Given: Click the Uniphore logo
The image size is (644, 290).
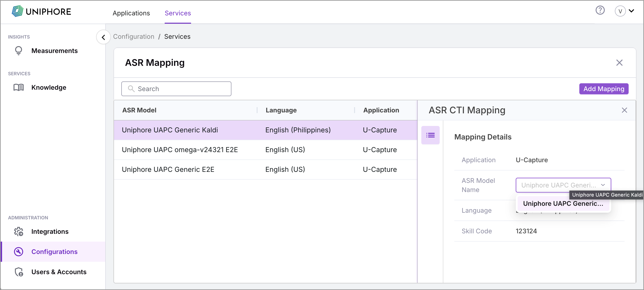Looking at the screenshot, I should 41,11.
